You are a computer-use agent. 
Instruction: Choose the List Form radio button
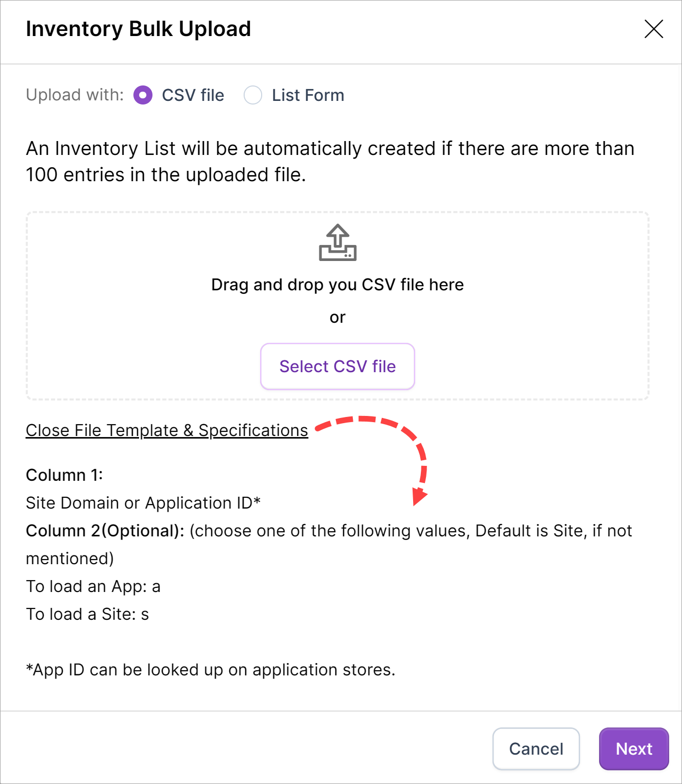(x=253, y=95)
